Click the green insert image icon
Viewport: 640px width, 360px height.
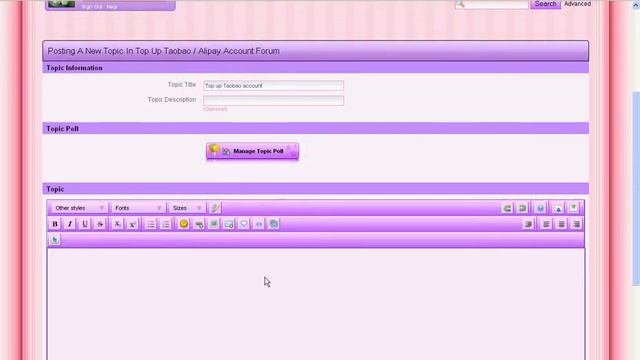click(213, 224)
